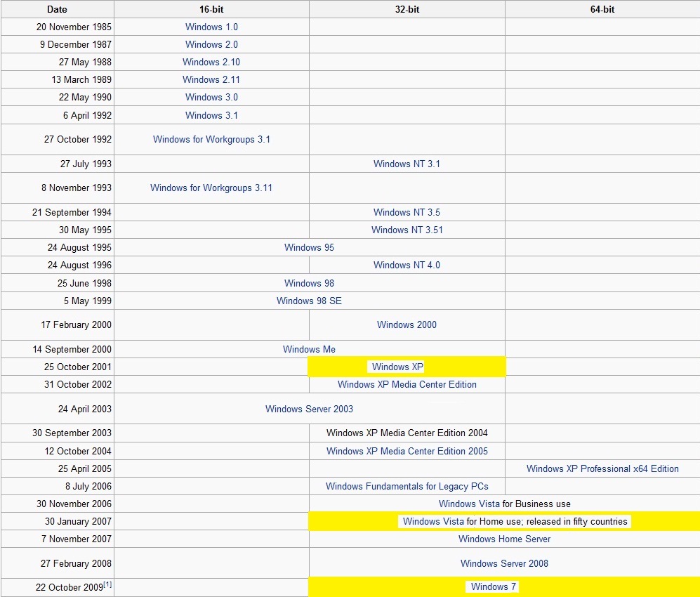Screen dimensions: 700x597
Task: Click the Date column header
Action: pos(57,9)
